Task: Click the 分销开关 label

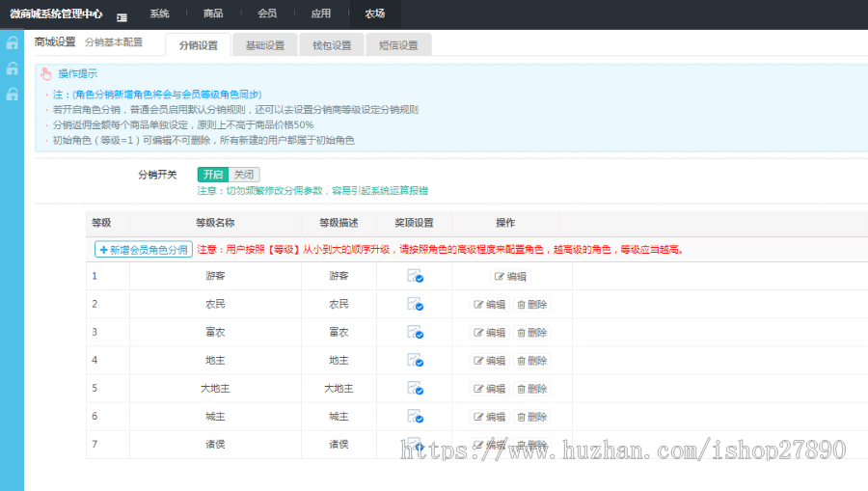Action: pyautogui.click(x=157, y=175)
